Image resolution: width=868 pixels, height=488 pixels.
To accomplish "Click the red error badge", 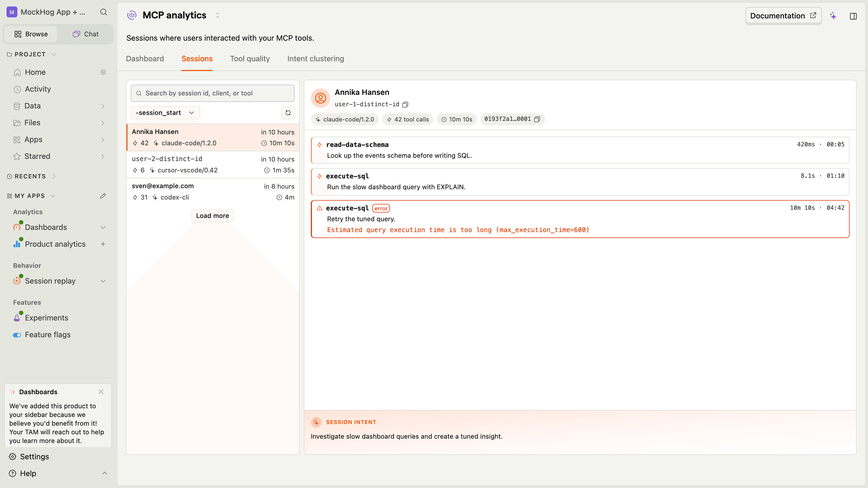I will (381, 208).
